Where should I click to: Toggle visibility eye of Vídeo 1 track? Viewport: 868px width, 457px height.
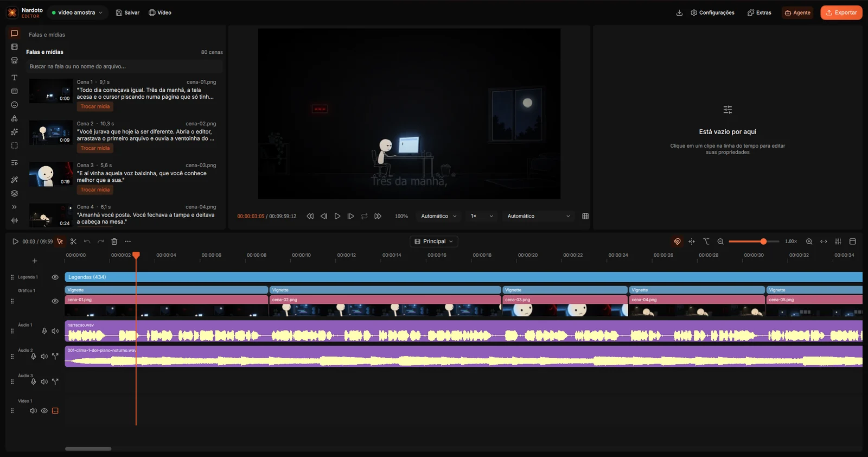click(x=44, y=411)
